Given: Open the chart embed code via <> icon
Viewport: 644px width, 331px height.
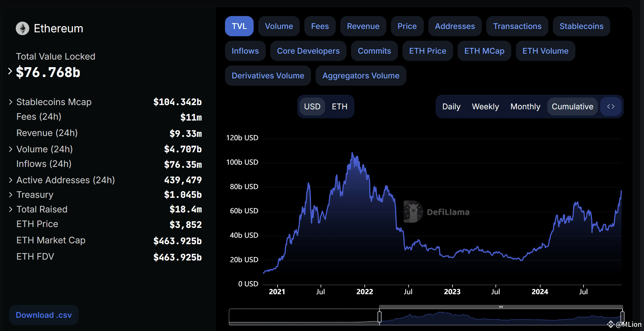Looking at the screenshot, I should tap(610, 106).
